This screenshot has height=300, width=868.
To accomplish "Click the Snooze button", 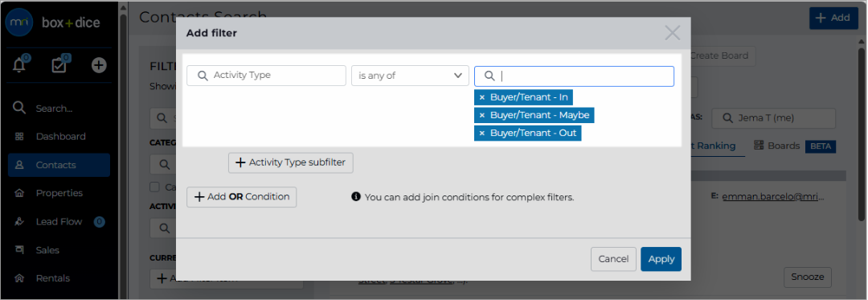I will 808,277.
